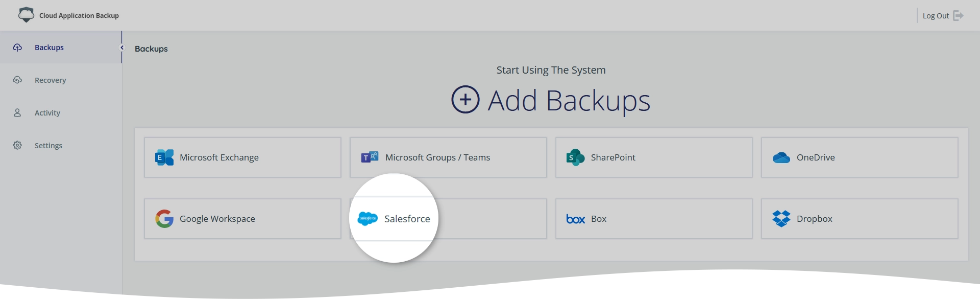This screenshot has height=299, width=980.
Task: Select the Salesforce backup card
Action: [448, 219]
